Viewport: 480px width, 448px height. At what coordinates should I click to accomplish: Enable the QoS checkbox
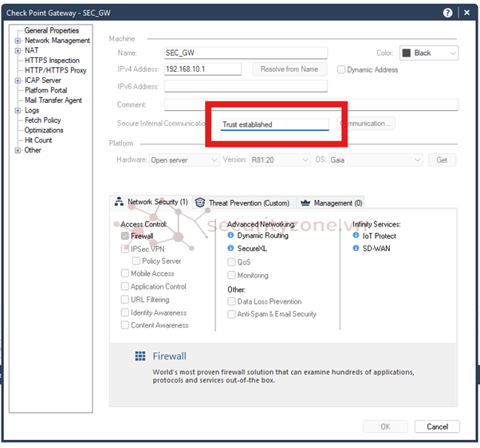click(x=231, y=262)
